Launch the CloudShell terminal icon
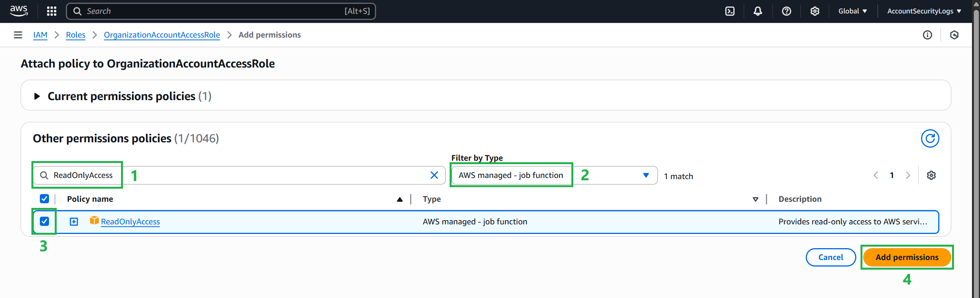The height and width of the screenshot is (298, 980). coord(730,11)
